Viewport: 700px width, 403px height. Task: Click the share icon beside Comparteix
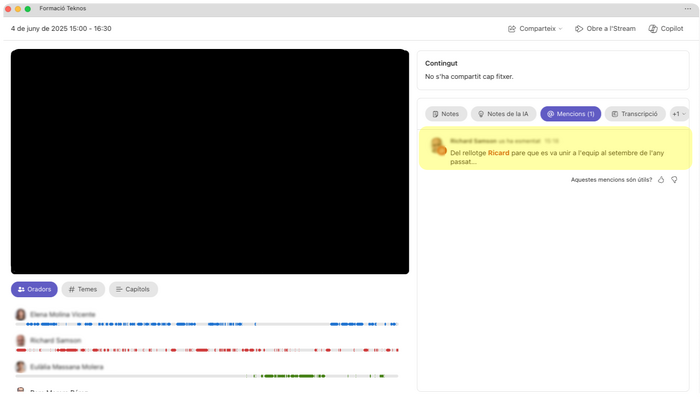(x=512, y=29)
